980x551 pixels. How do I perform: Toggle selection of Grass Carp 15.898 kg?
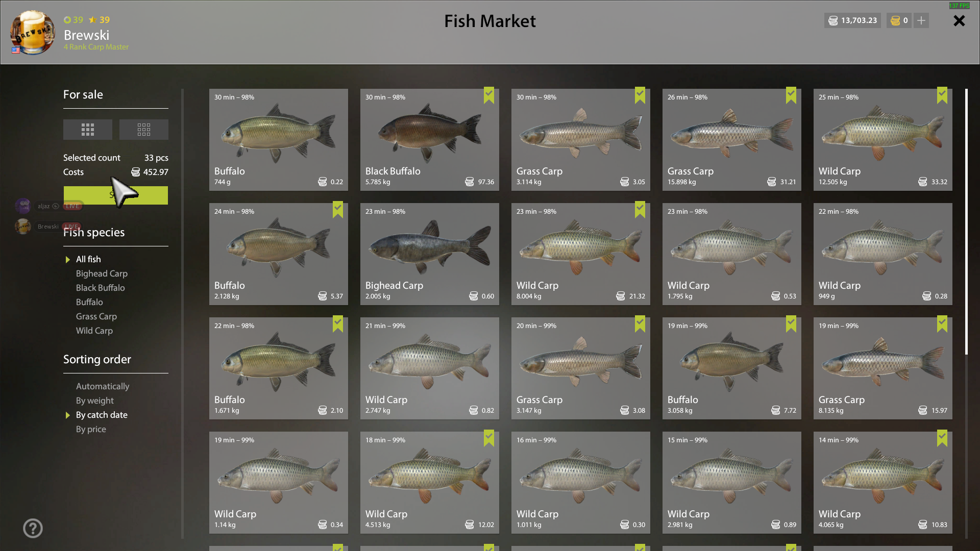pyautogui.click(x=731, y=140)
